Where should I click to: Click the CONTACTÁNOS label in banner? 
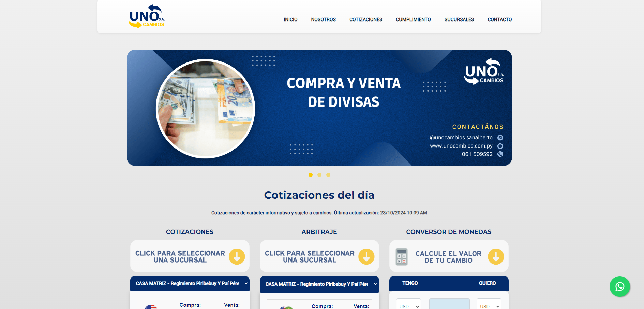478,127
